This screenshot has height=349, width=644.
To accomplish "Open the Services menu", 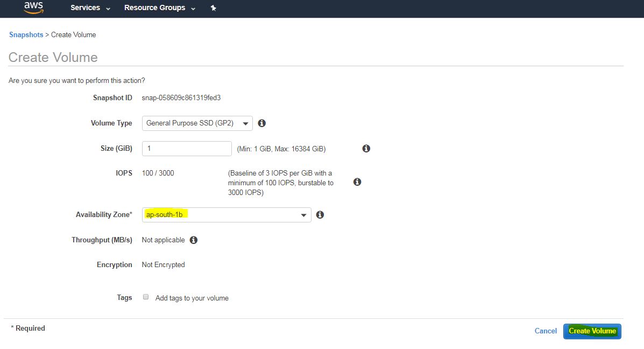I will tap(90, 8).
